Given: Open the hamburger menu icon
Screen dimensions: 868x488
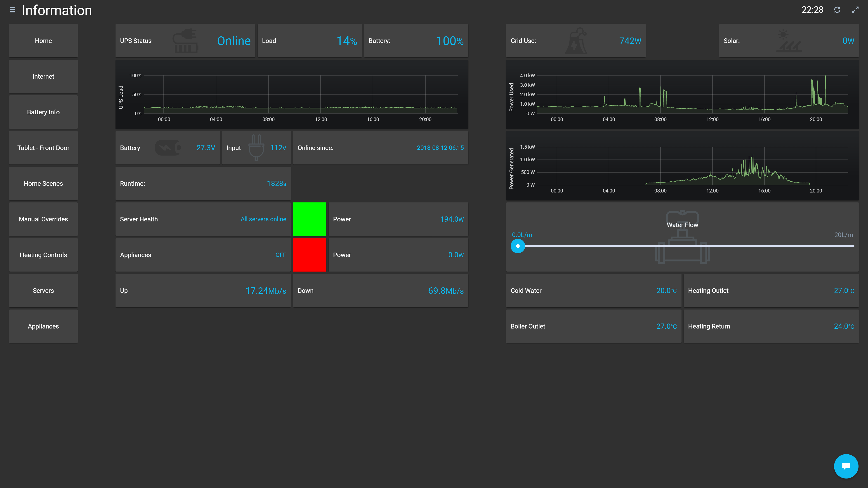Looking at the screenshot, I should click(x=12, y=10).
